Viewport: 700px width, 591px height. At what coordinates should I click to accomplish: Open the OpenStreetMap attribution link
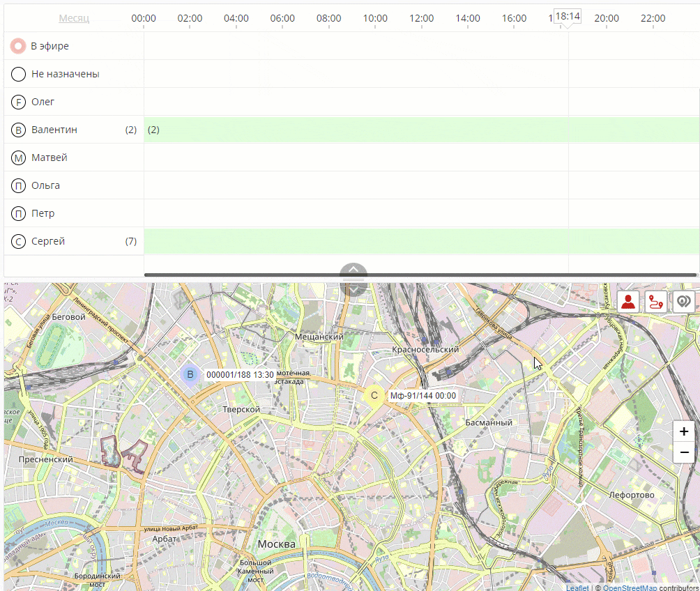[x=630, y=588]
